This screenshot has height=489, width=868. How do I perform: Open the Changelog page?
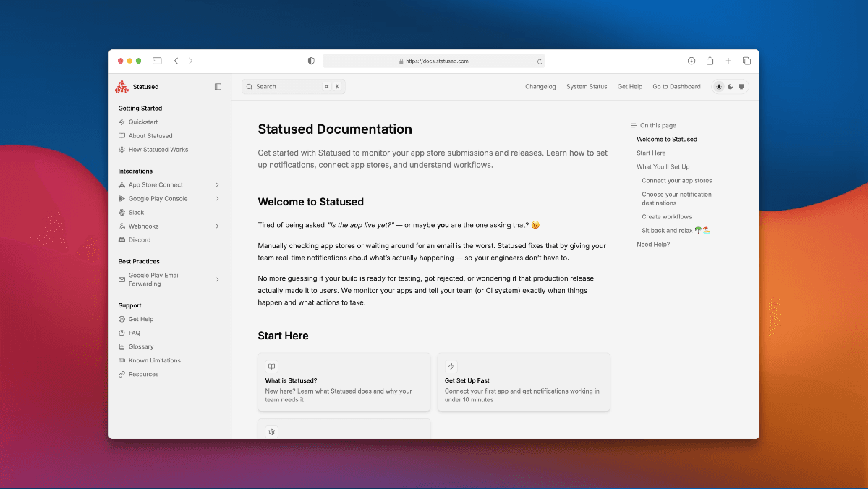click(x=540, y=86)
